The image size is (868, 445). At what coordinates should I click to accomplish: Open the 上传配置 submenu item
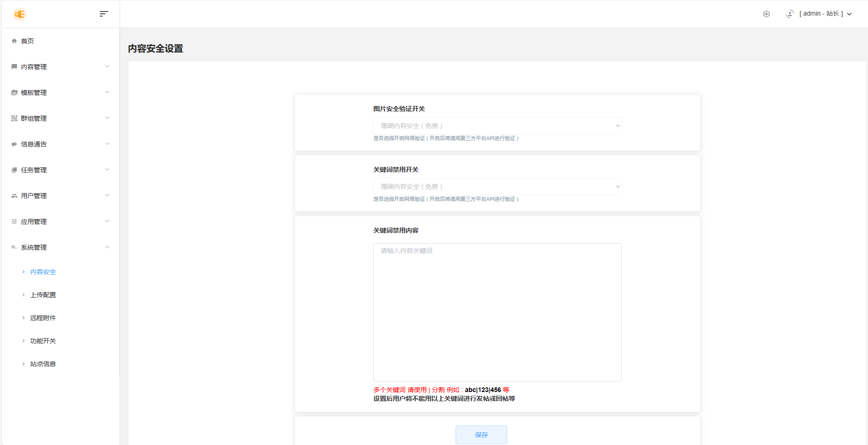tap(43, 295)
